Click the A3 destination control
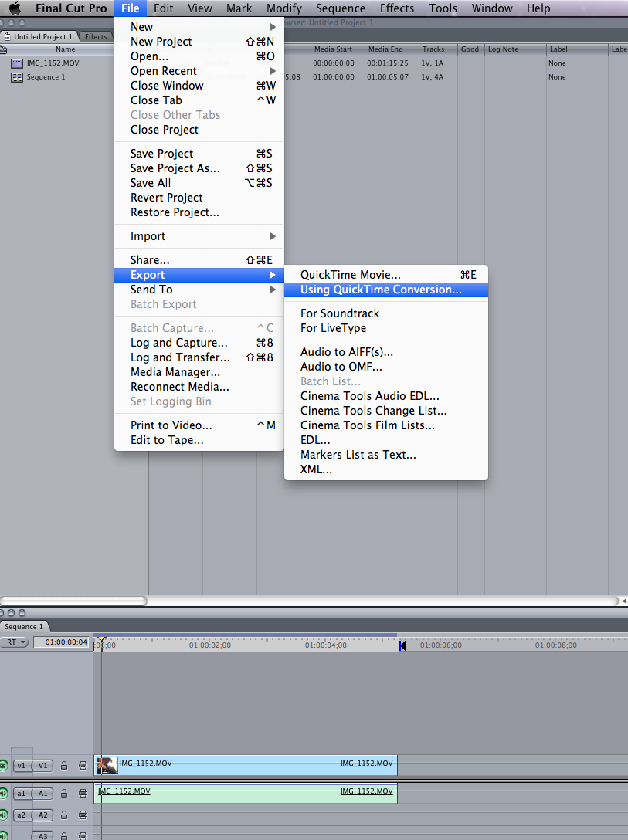628x840 pixels. click(x=42, y=835)
